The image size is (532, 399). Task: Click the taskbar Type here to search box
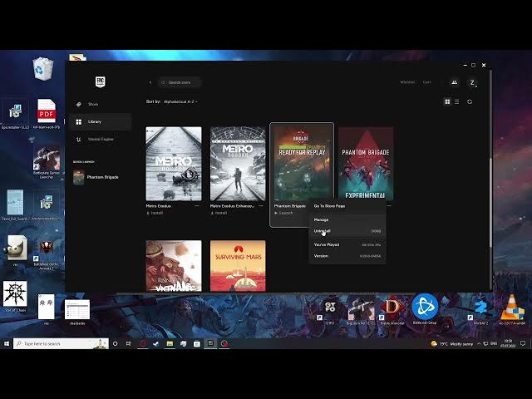[x=61, y=343]
